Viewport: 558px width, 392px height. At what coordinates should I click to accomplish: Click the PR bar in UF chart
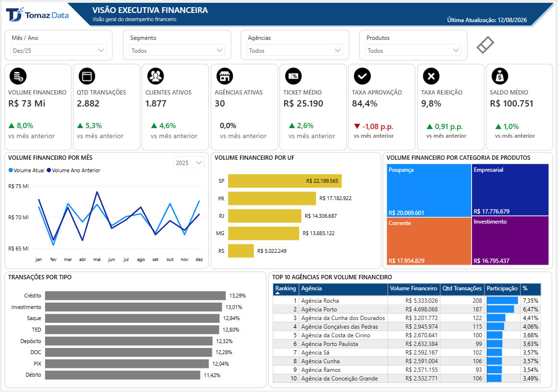(x=272, y=199)
